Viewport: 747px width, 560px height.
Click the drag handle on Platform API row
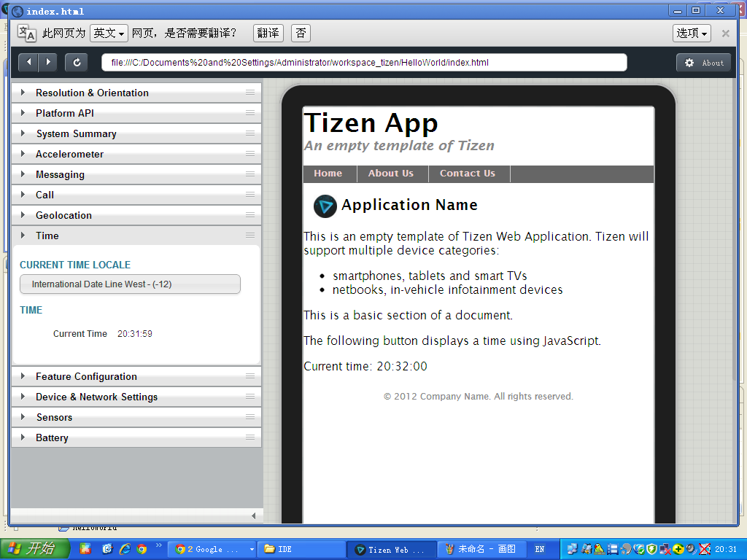click(250, 113)
